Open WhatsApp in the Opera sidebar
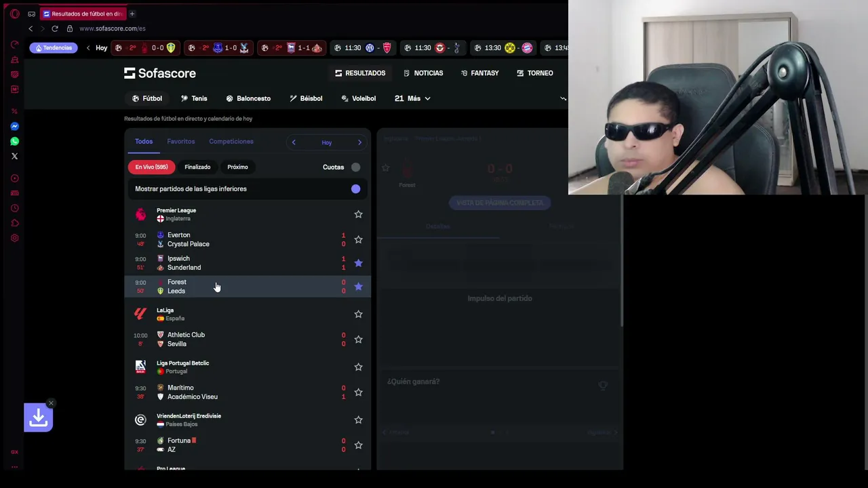Screen dimensions: 868x488 [x=14, y=142]
